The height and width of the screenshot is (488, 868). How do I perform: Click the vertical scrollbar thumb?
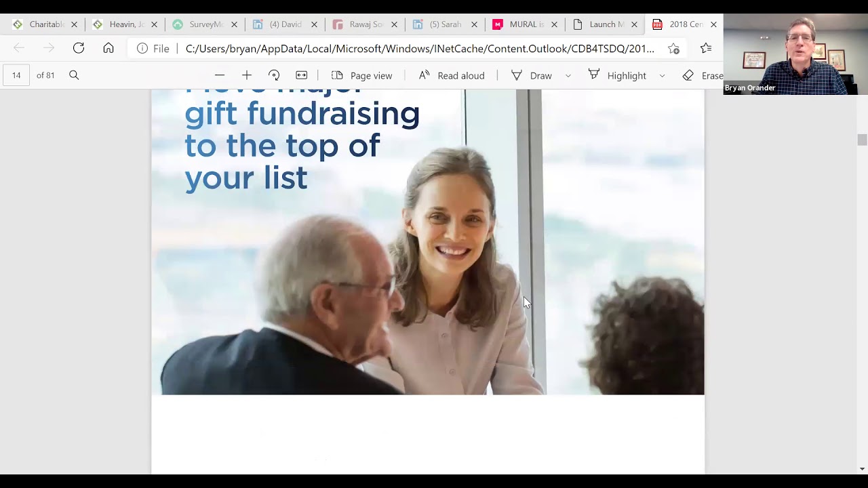pos(862,140)
